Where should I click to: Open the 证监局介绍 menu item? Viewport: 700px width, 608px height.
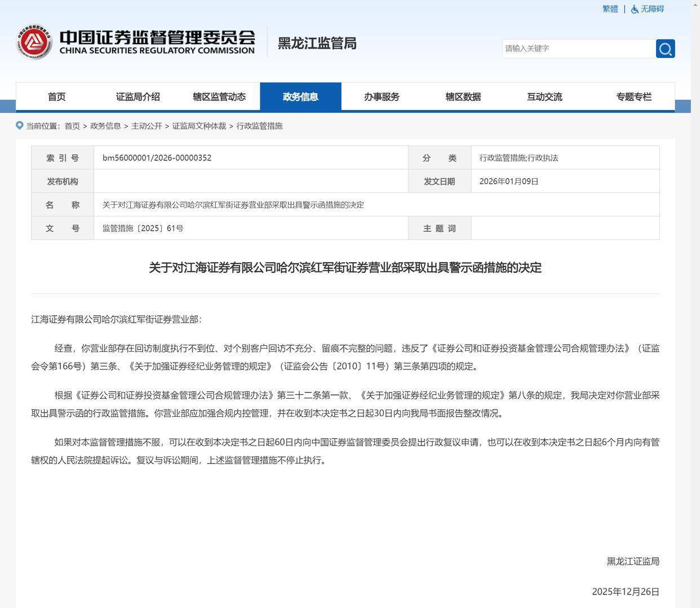click(x=138, y=96)
